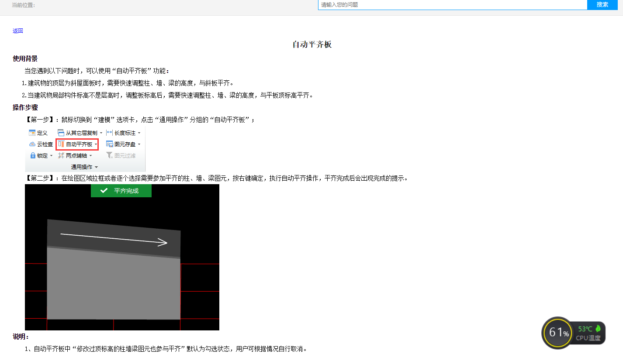Open the dropdown arrow next to 自动平齐板
The height and width of the screenshot is (364, 623).
[x=96, y=144]
